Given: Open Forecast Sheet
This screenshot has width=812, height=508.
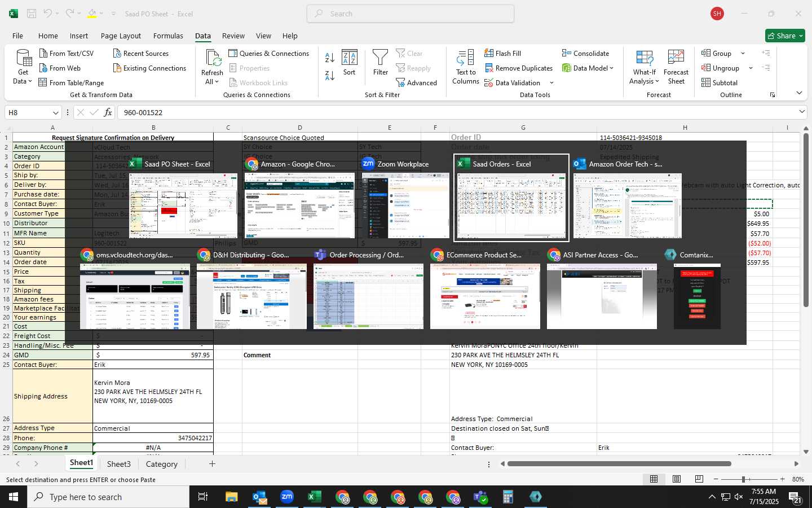Looking at the screenshot, I should (676, 67).
